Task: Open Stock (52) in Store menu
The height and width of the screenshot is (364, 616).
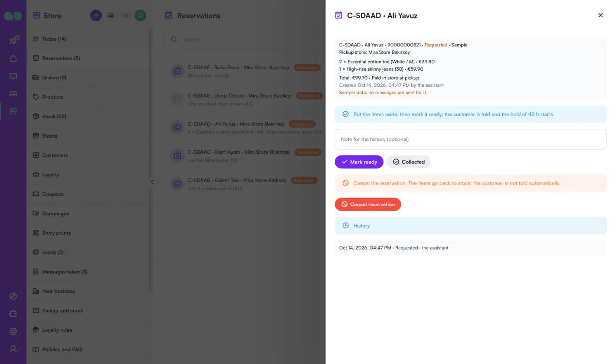Action: tap(89, 117)
